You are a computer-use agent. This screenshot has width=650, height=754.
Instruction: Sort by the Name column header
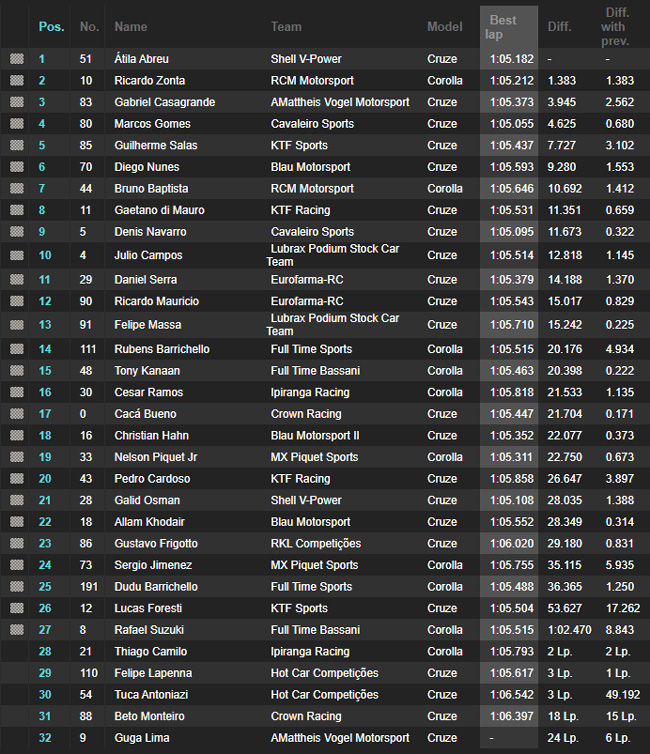coord(131,26)
